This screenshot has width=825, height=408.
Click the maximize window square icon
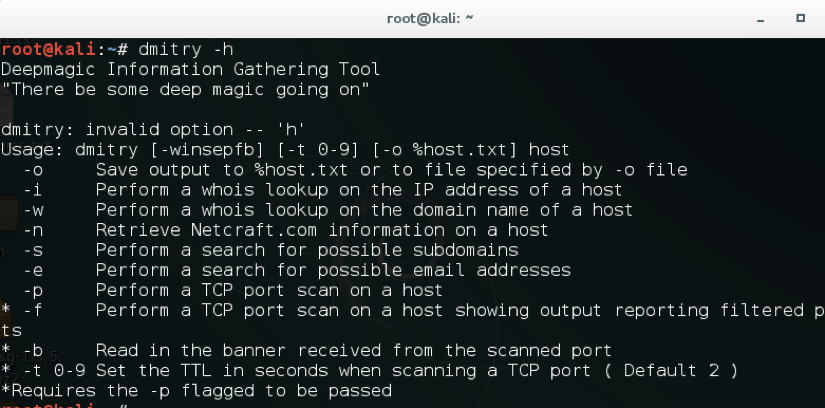coord(800,18)
